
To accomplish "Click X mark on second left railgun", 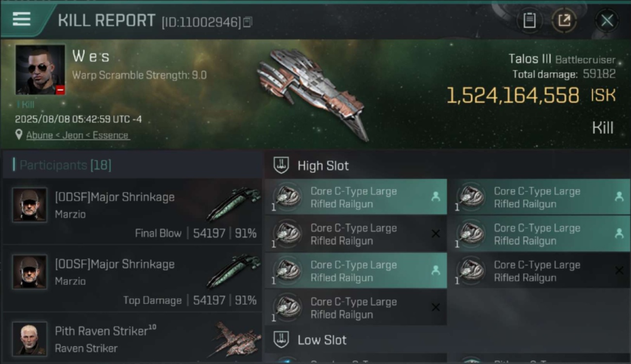I will pos(435,234).
